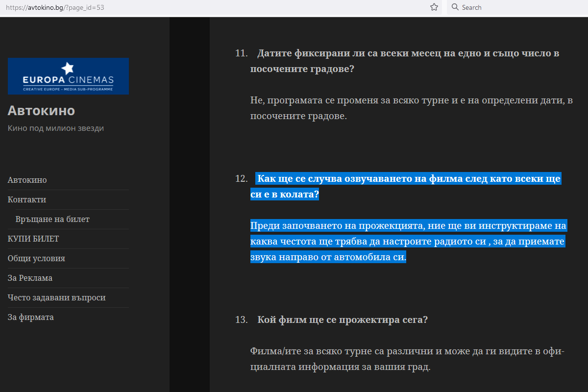Click question 13 Кой филм ще се прожектира сега
The height and width of the screenshot is (392, 588).
[x=343, y=319]
